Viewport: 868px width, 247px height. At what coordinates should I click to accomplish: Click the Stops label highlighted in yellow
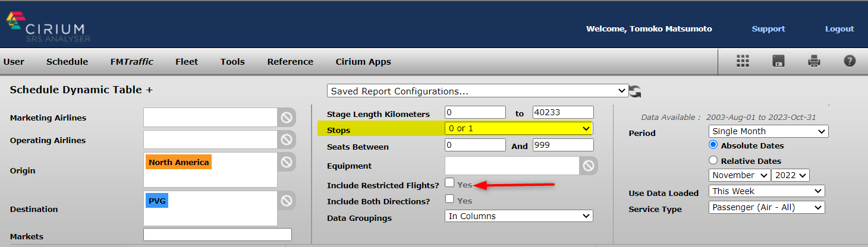pyautogui.click(x=338, y=129)
